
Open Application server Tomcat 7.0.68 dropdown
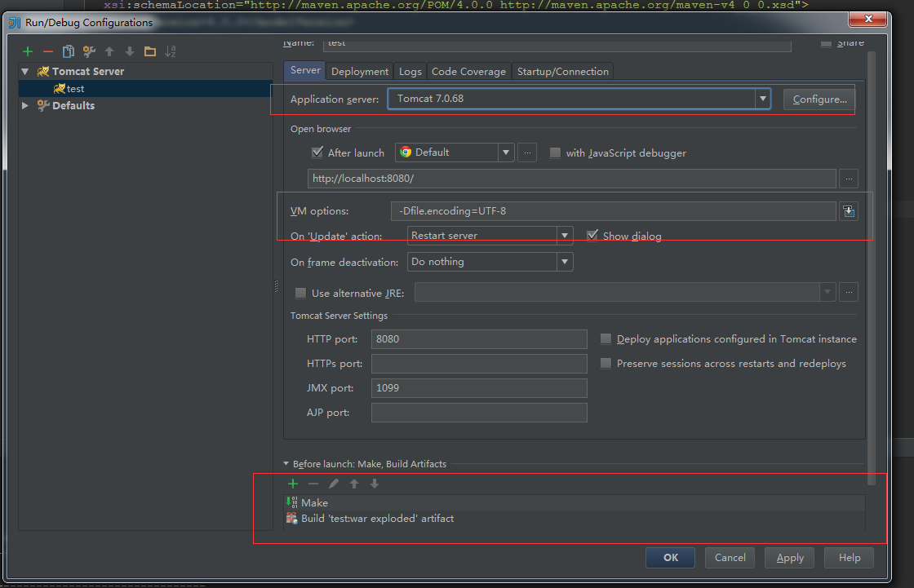[762, 99]
